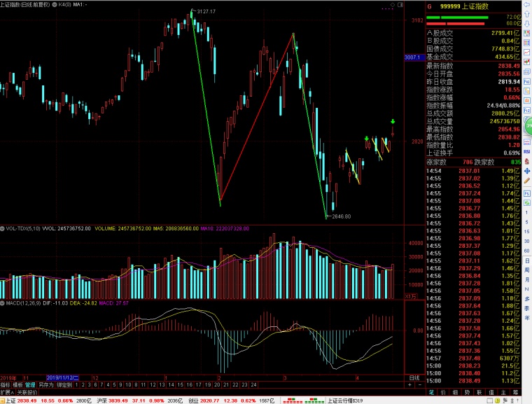Open the 模板 tab
This screenshot has height=404, width=532.
click(x=17, y=384)
